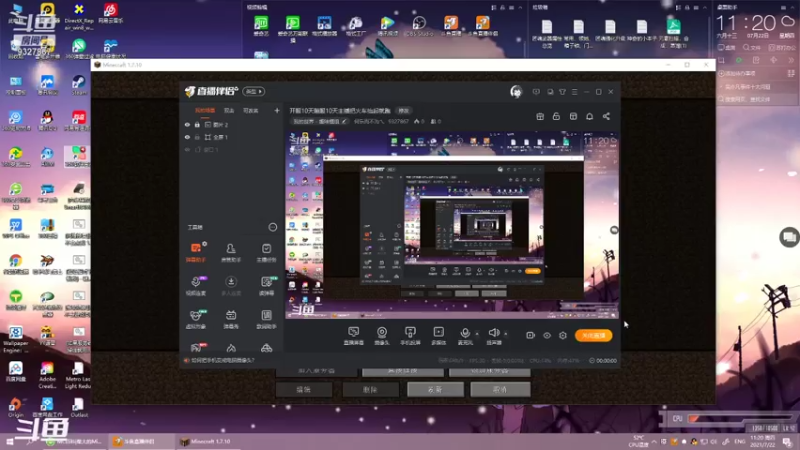Add a camera source with the 摄像头 icon
800x450 pixels.
pos(382,336)
